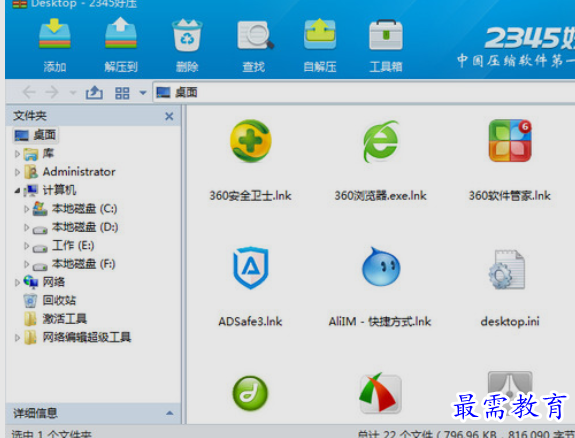
Task: Click the 360软件管家.lnk file name
Action: pos(510,196)
